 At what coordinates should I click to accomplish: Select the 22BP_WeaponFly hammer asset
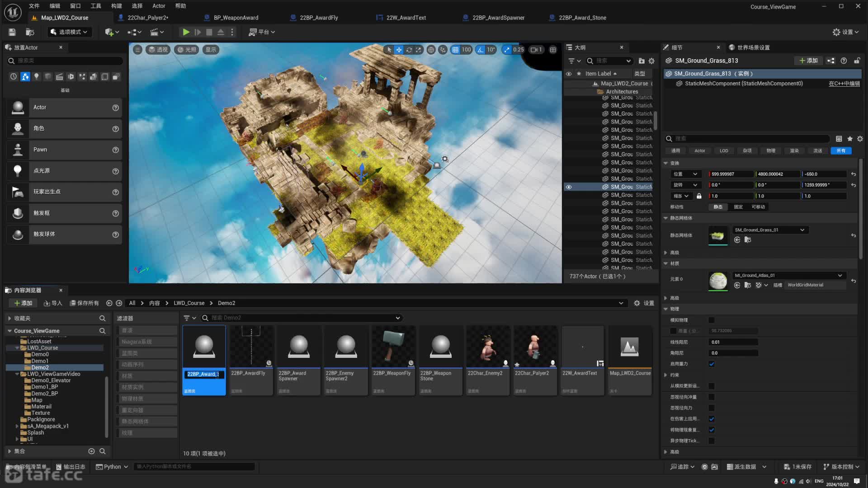pos(393,360)
